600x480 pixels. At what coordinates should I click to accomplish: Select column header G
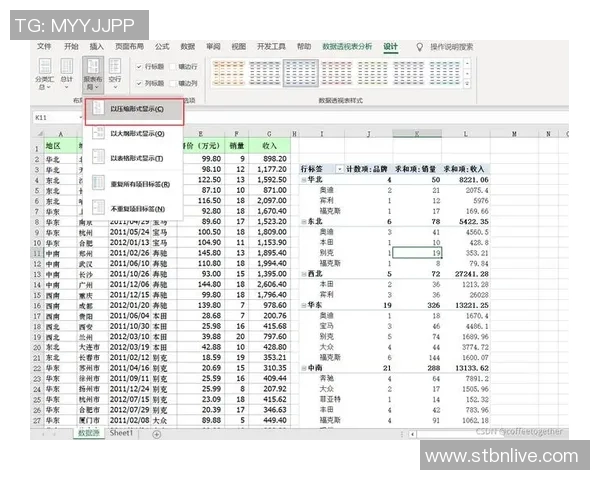click(269, 134)
